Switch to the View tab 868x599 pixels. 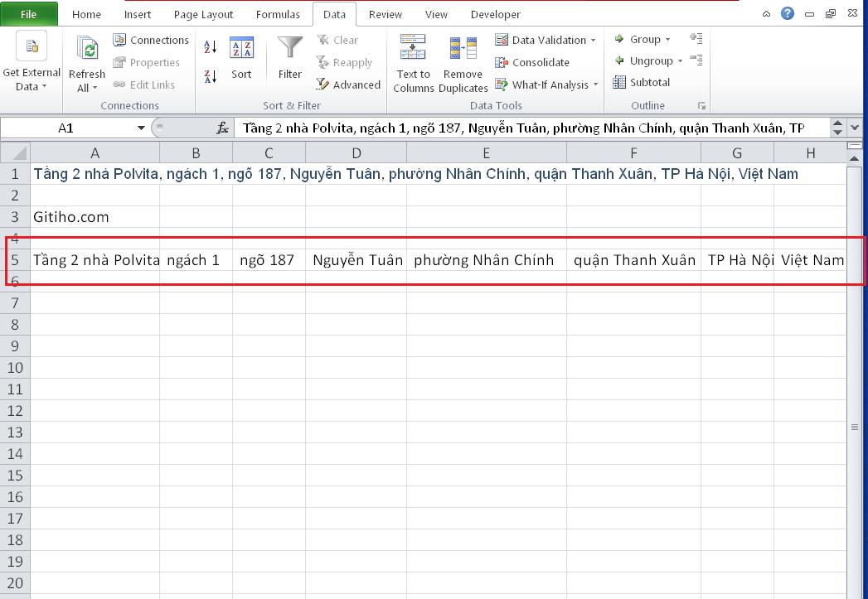(x=436, y=14)
